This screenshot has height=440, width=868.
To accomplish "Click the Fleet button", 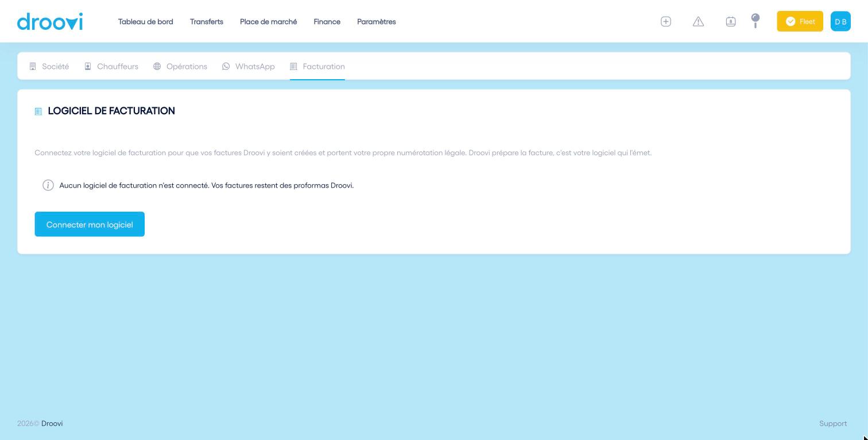I will 800,21.
